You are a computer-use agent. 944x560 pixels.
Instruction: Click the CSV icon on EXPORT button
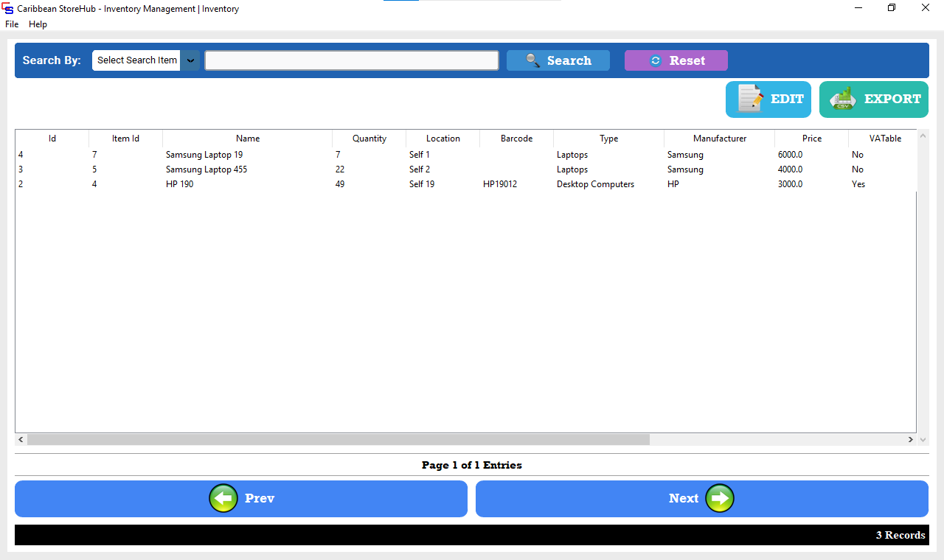(x=842, y=99)
